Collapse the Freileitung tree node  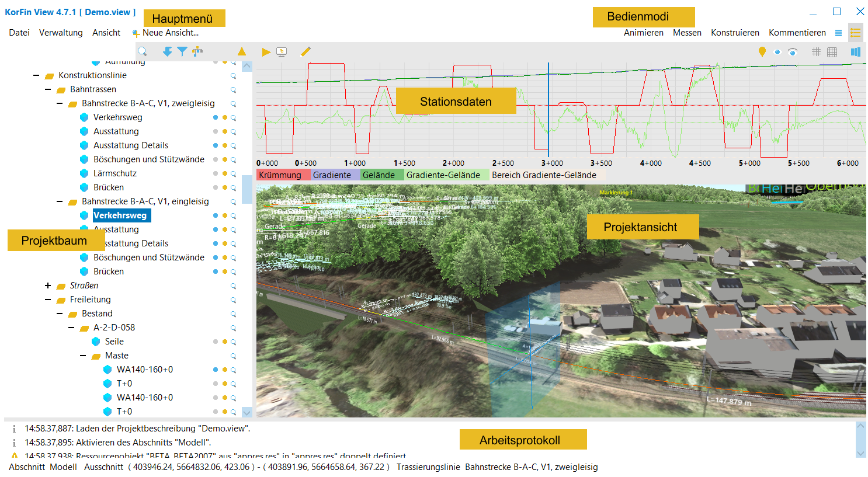48,300
